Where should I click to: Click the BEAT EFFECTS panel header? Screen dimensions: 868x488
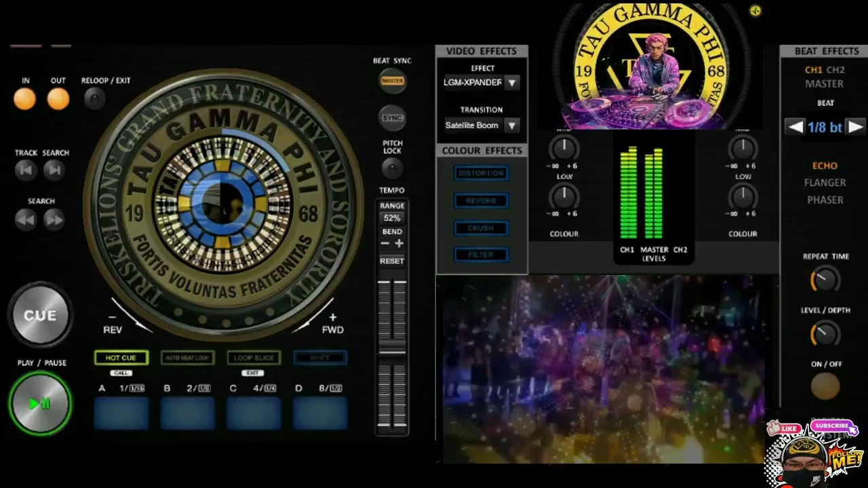pos(826,51)
